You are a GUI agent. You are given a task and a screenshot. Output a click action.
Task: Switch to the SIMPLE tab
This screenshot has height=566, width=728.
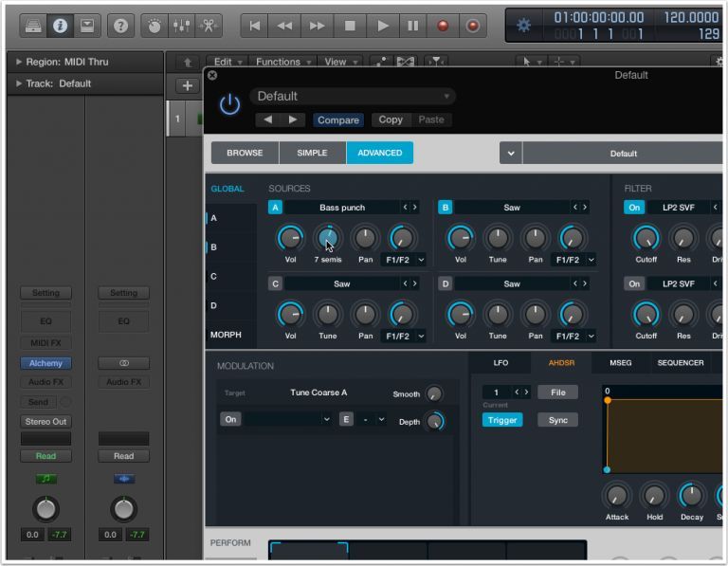pyautogui.click(x=312, y=153)
